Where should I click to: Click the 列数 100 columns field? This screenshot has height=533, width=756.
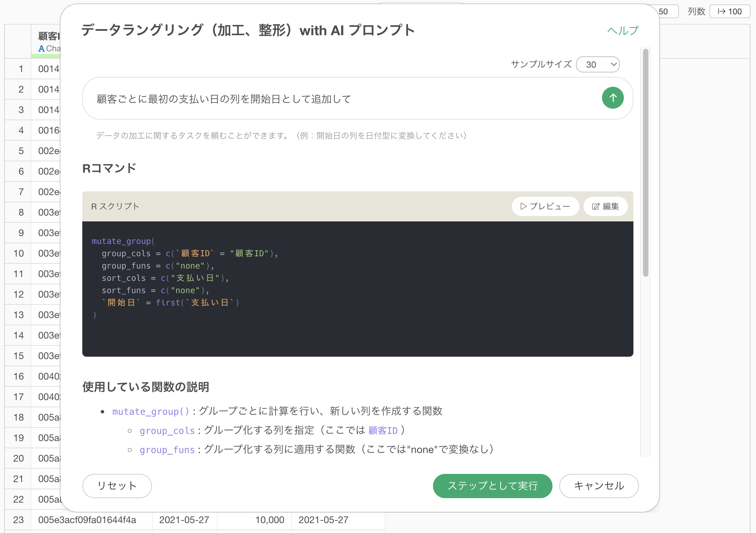(730, 11)
